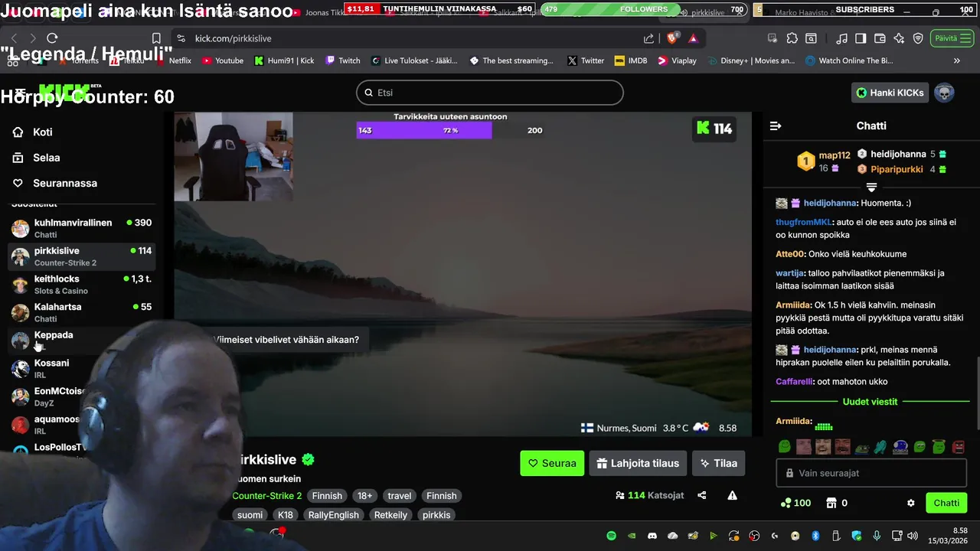Open the Brave Shields lion icon

(673, 38)
